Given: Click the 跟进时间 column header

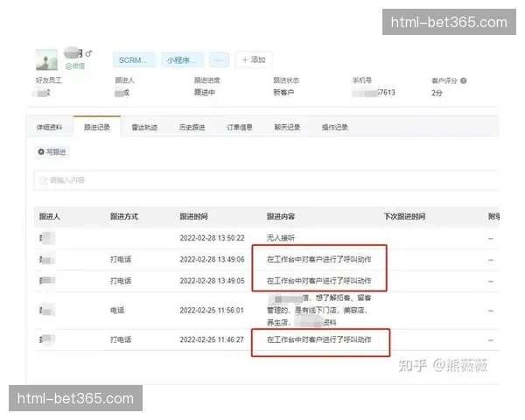Looking at the screenshot, I should point(193,217).
